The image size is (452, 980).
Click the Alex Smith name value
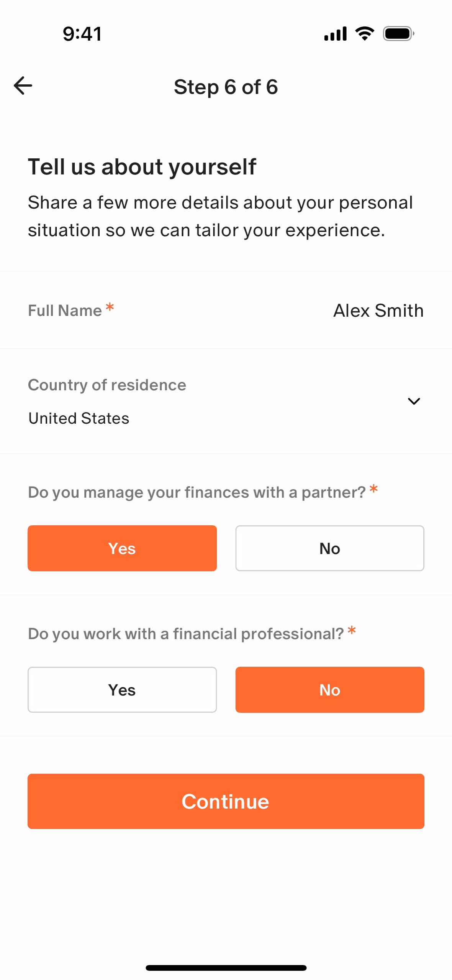pyautogui.click(x=378, y=311)
